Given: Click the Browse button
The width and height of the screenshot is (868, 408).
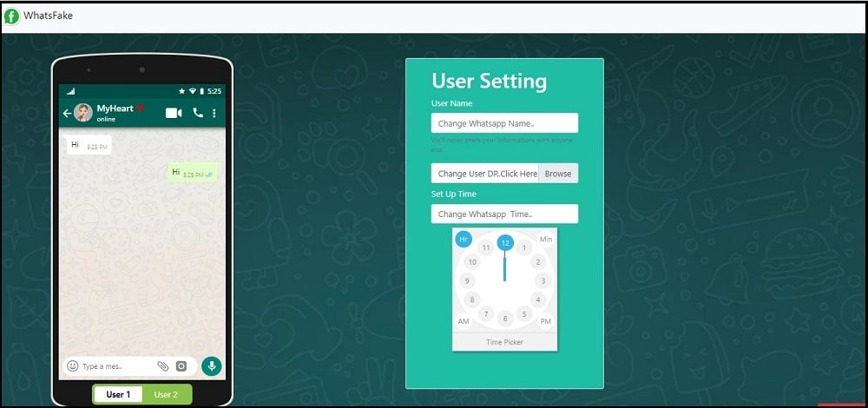Looking at the screenshot, I should [558, 174].
